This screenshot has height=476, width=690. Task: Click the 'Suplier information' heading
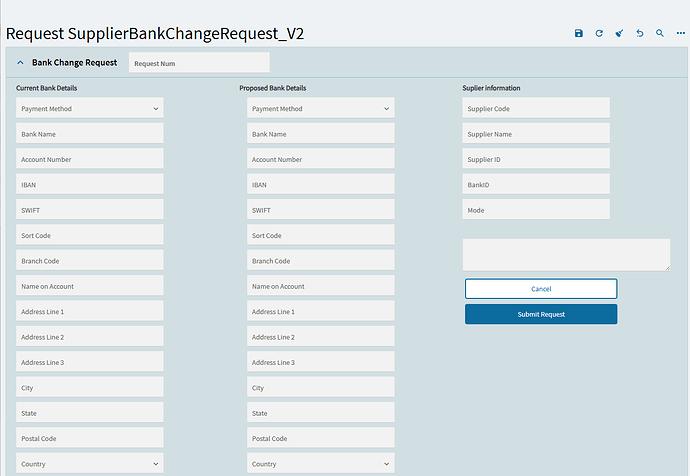[491, 88]
